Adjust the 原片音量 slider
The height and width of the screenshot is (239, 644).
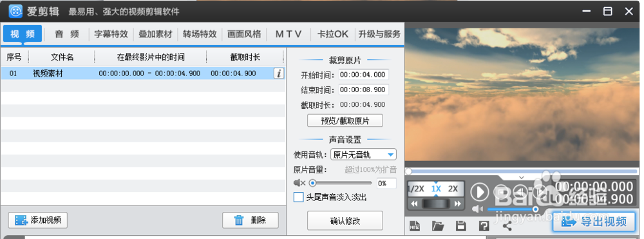(340, 183)
